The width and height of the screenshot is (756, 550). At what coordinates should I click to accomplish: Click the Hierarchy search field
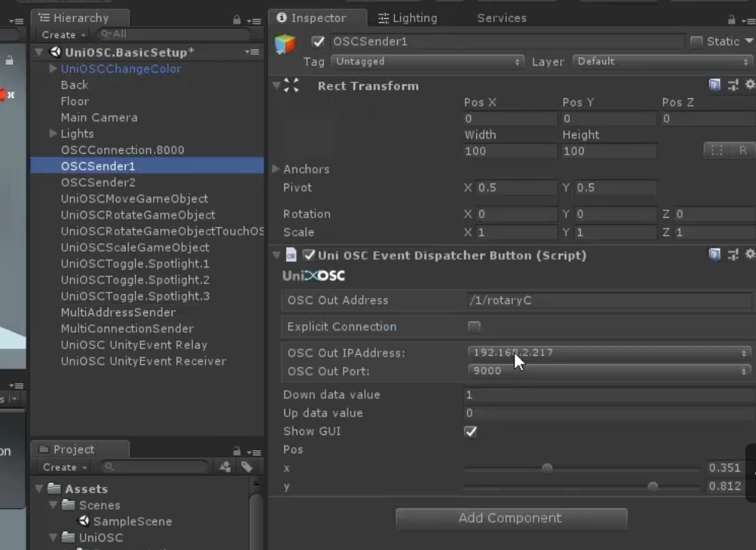(x=175, y=34)
